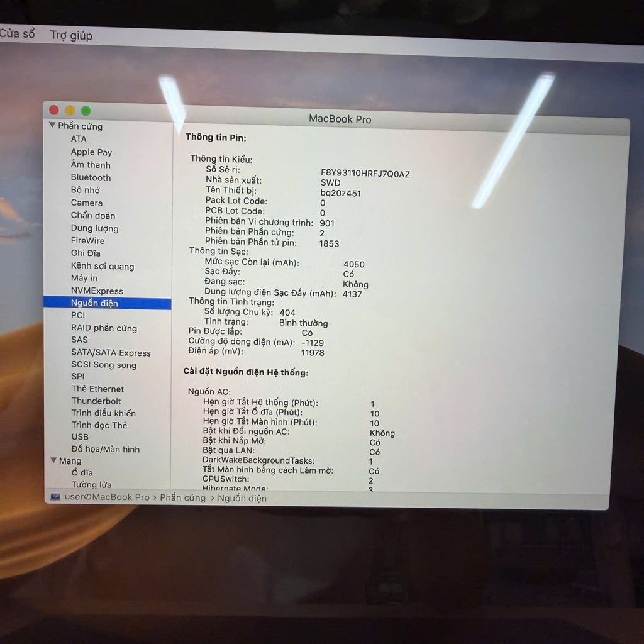Click the green zoom window button
Image resolution: width=644 pixels, height=644 pixels.
(x=86, y=111)
